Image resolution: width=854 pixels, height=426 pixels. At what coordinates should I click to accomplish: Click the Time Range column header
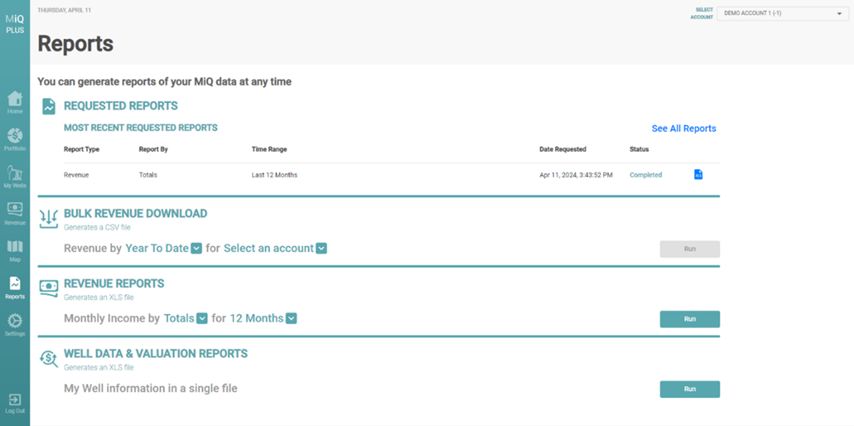(x=269, y=149)
